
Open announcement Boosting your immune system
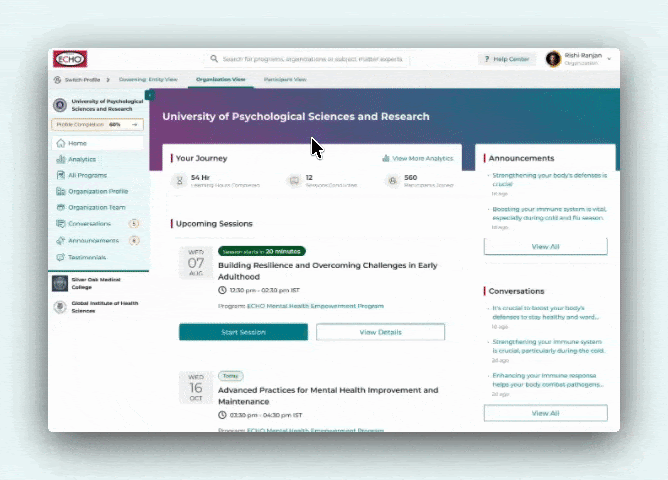(549, 213)
